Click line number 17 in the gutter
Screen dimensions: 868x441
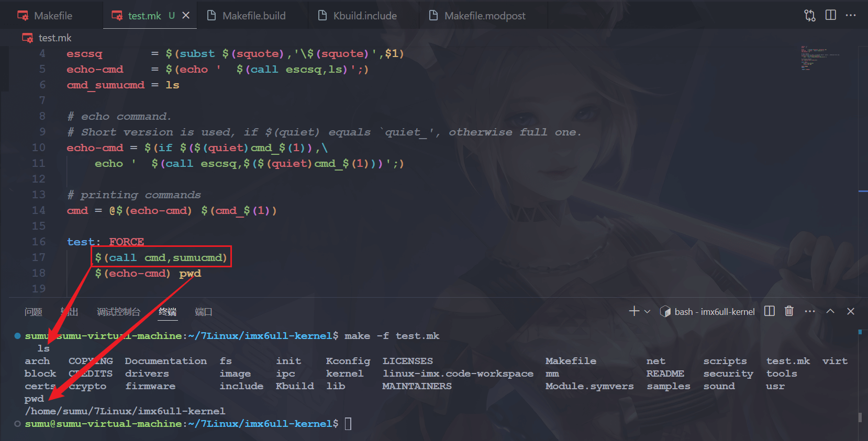tap(39, 257)
